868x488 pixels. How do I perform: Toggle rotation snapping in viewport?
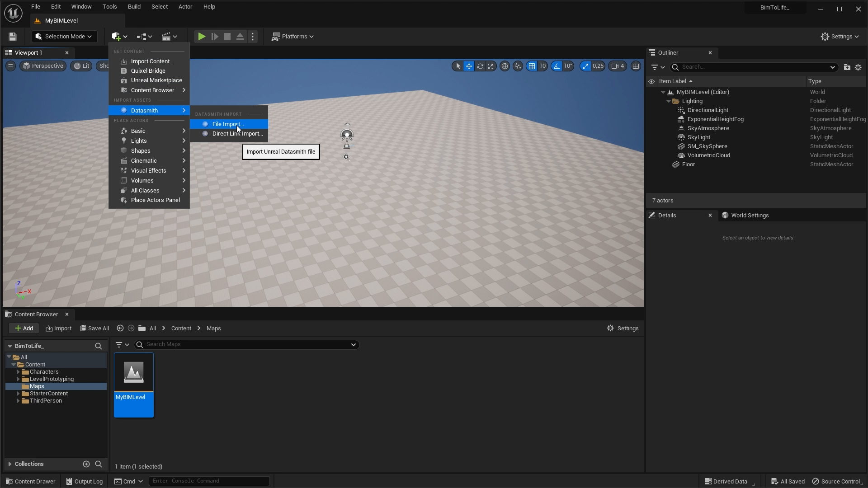557,66
